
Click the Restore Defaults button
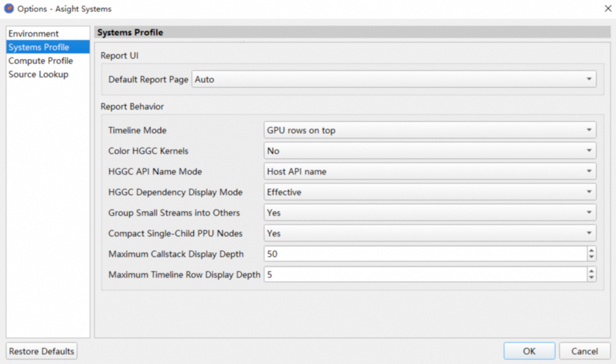(x=42, y=351)
